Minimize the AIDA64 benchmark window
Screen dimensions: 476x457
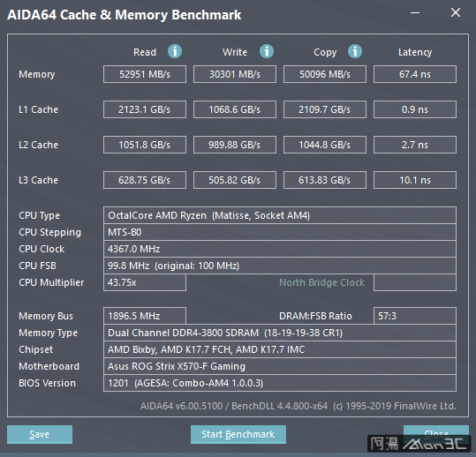click(415, 12)
